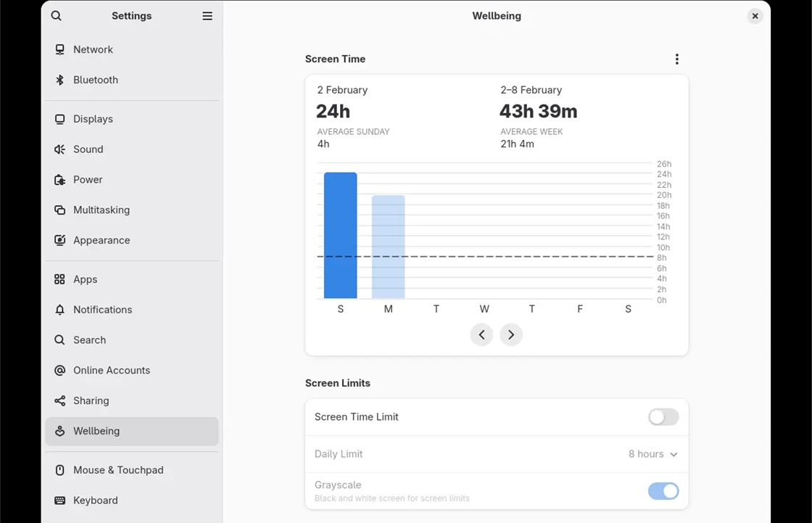The width and height of the screenshot is (812, 523).
Task: Enable the Screen Time Limit switch
Action: pos(663,417)
